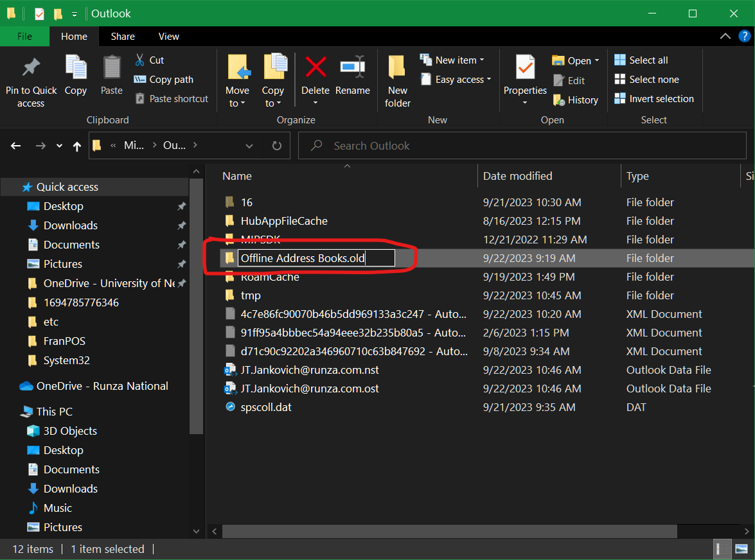Click Invert selection in the ribbon

[654, 99]
